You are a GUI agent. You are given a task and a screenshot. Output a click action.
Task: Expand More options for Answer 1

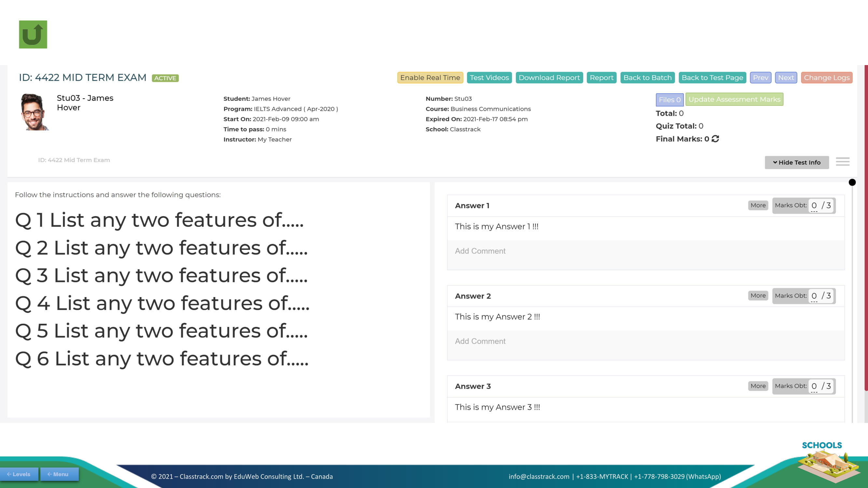coord(758,205)
